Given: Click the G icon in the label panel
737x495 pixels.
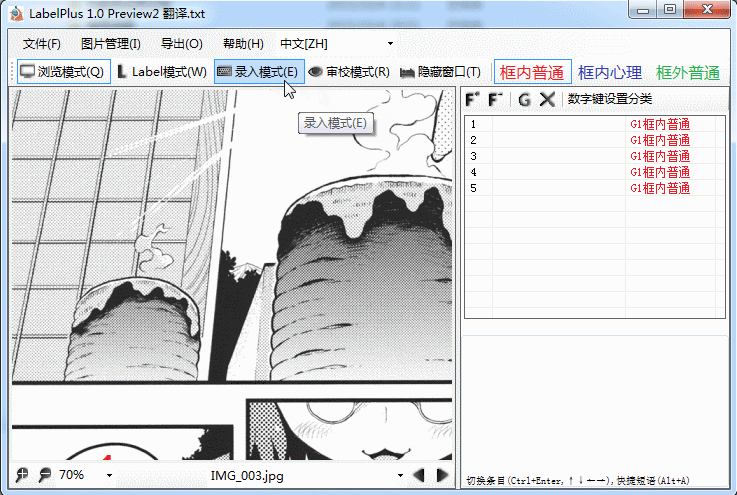Looking at the screenshot, I should [524, 99].
